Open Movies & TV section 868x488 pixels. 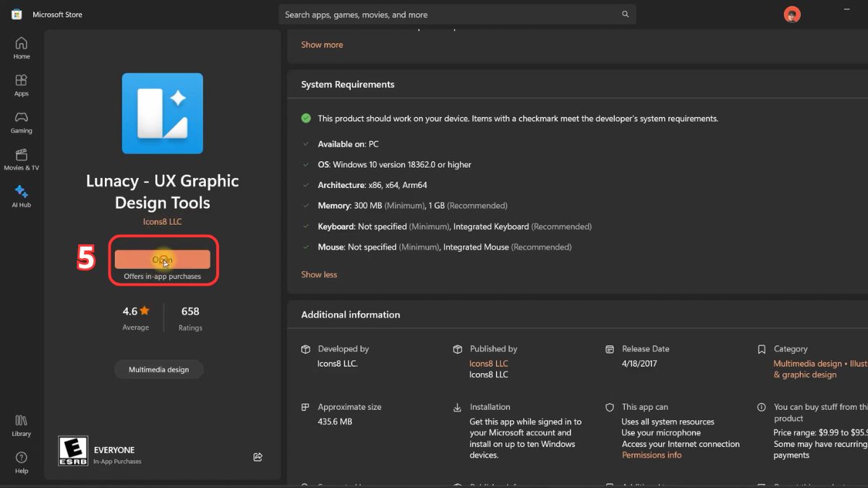click(x=22, y=159)
